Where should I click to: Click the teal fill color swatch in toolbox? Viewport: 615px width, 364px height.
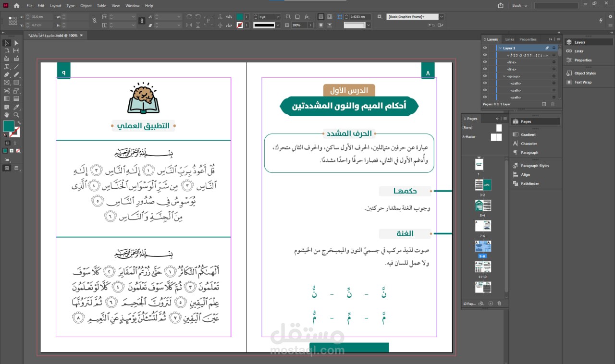(9, 126)
